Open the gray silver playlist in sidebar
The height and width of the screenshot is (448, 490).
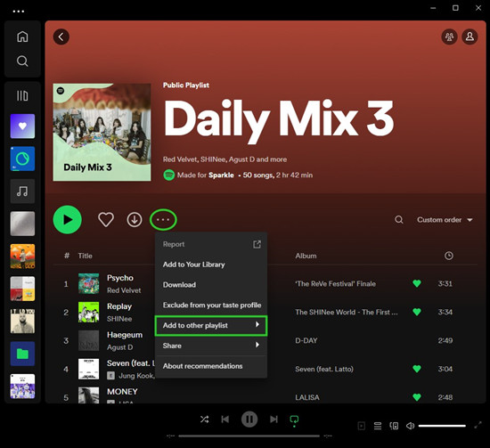(x=22, y=224)
